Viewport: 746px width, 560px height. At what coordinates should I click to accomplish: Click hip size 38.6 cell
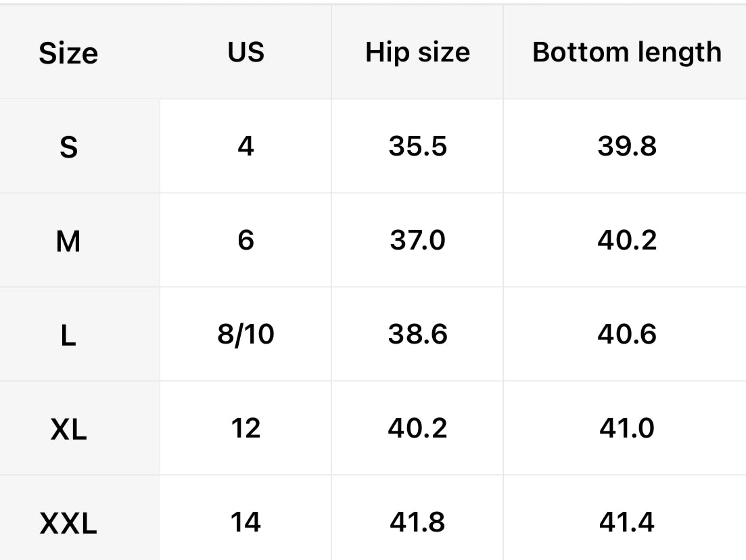(417, 334)
